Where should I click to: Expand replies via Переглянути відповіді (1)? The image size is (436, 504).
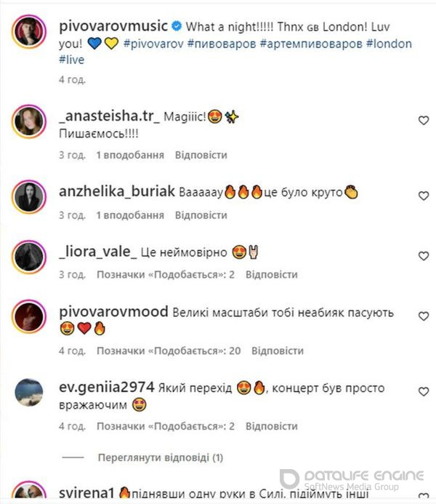pos(160,457)
